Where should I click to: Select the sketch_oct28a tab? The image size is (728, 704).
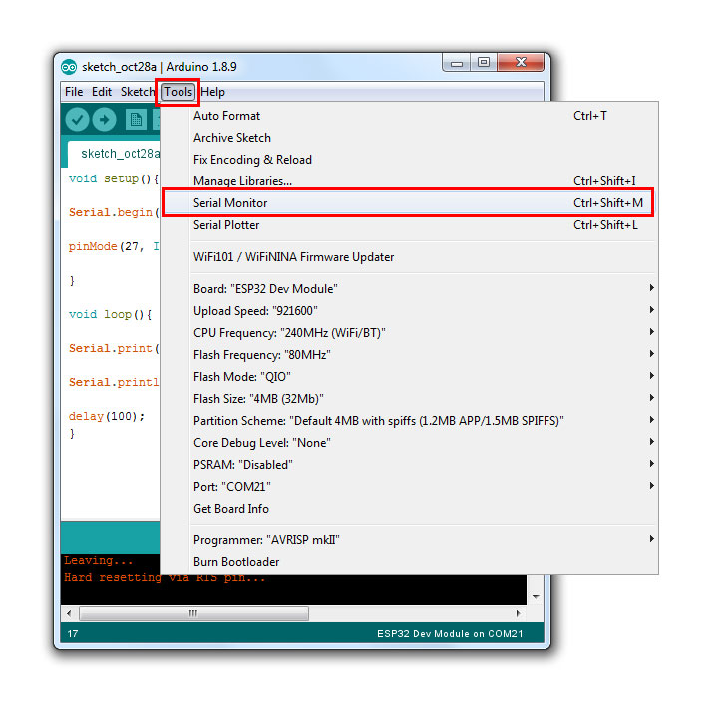[115, 154]
